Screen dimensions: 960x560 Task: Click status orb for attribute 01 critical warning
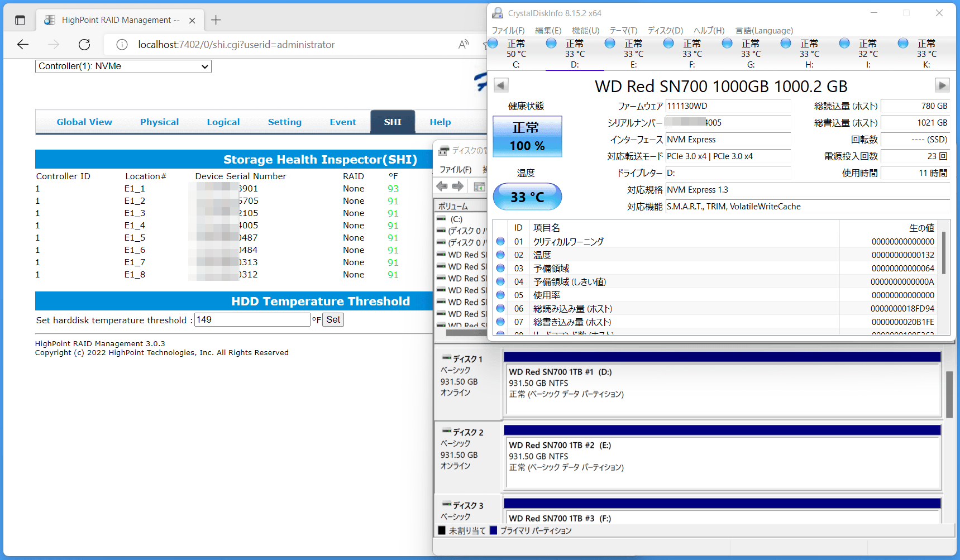coord(500,242)
